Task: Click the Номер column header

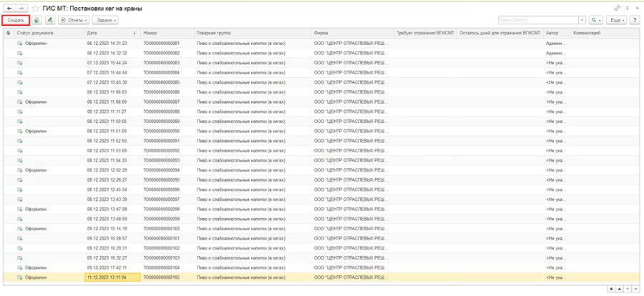Action: point(167,33)
